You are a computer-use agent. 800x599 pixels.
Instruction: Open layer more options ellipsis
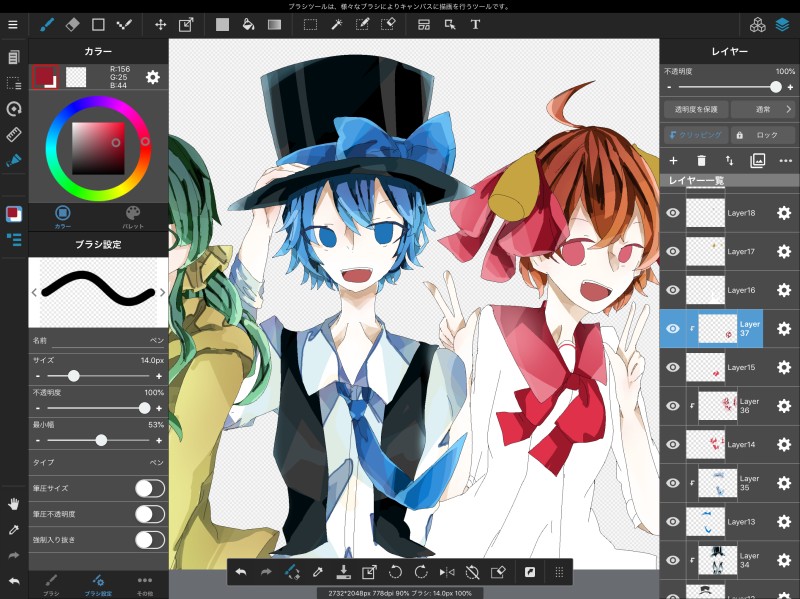point(786,161)
